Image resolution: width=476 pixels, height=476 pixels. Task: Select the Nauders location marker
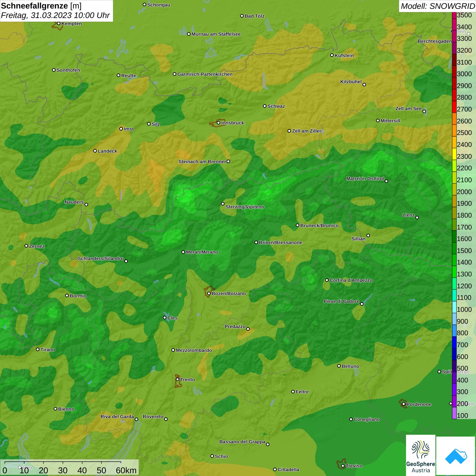[86, 204]
